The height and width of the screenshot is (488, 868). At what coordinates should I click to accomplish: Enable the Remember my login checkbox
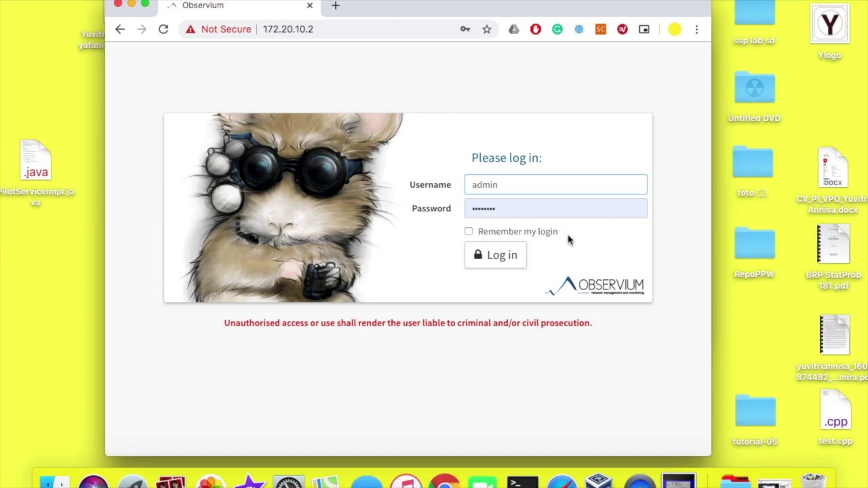click(469, 231)
